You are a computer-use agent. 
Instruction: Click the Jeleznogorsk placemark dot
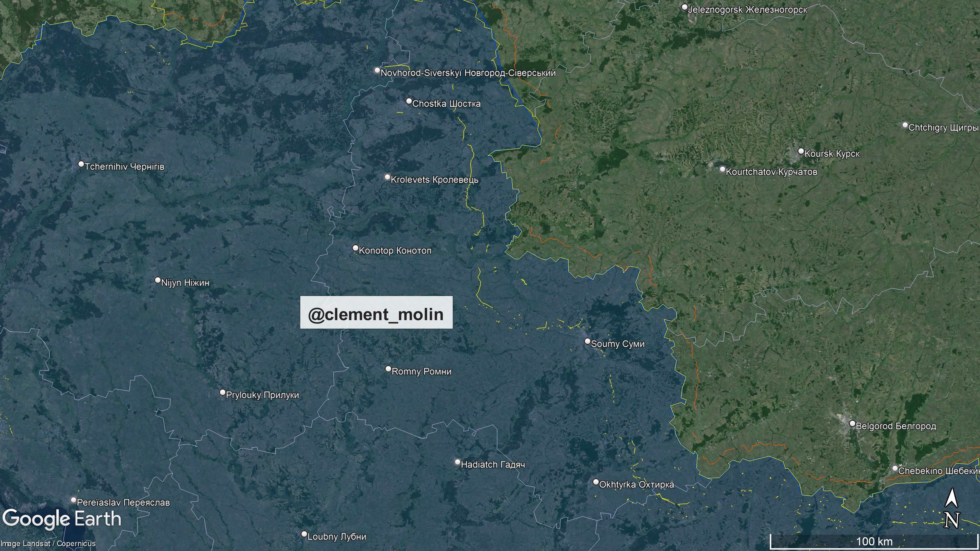[684, 7]
